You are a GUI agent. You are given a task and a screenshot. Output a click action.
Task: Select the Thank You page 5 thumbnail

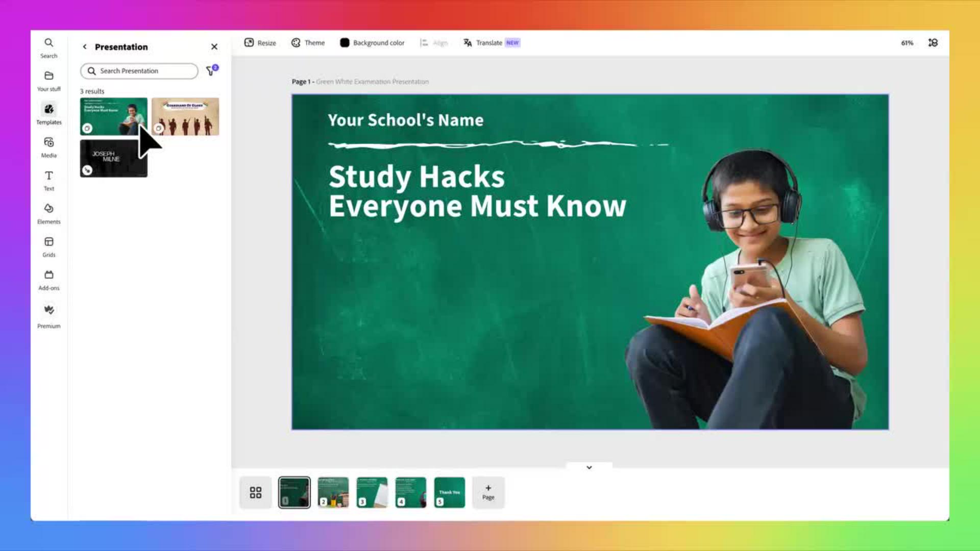[x=449, y=492]
